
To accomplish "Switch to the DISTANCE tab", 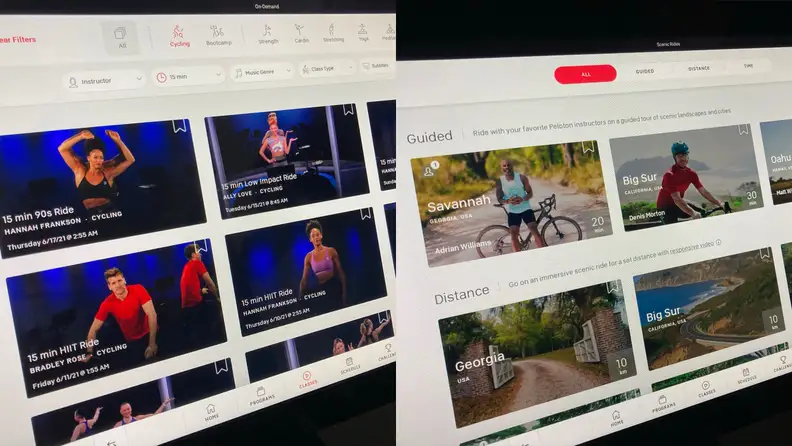I will [699, 68].
